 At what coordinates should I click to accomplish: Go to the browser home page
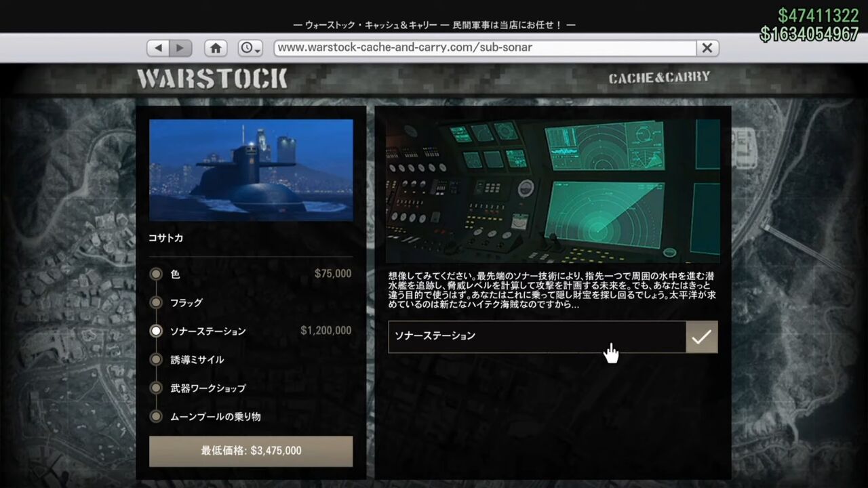coord(216,48)
